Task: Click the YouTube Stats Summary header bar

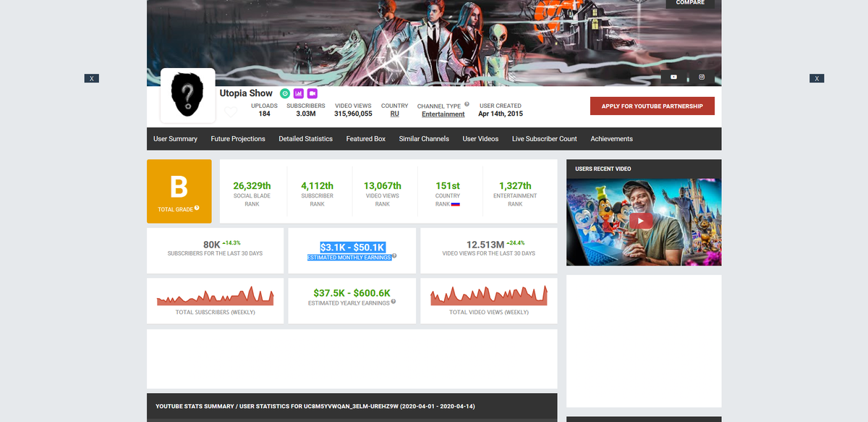Action: coord(352,407)
